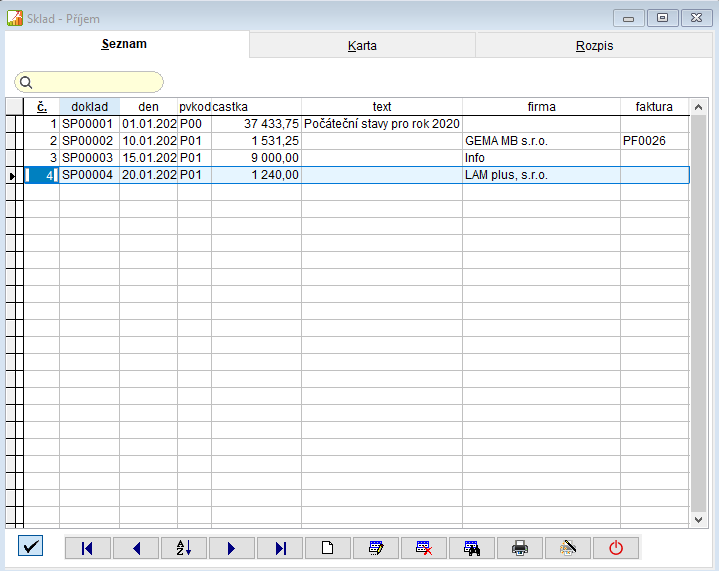Image resolution: width=719 pixels, height=571 pixels.
Task: Go to the previous record
Action: pos(136,548)
